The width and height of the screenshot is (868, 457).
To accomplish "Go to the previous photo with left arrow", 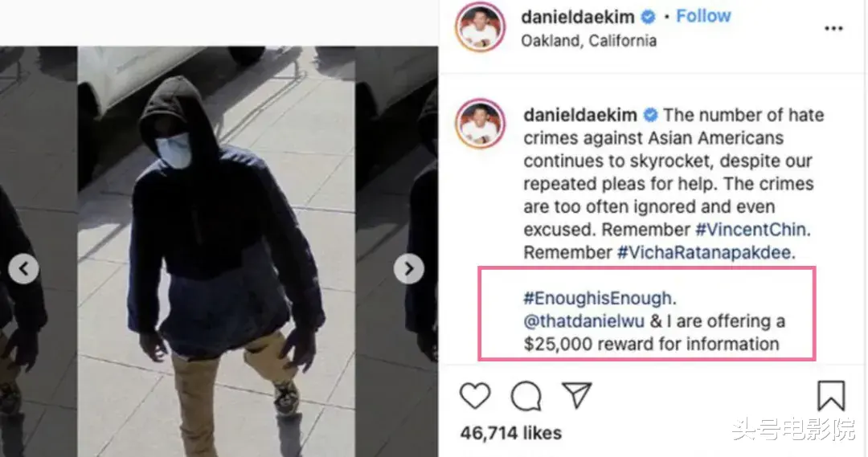I will point(24,269).
